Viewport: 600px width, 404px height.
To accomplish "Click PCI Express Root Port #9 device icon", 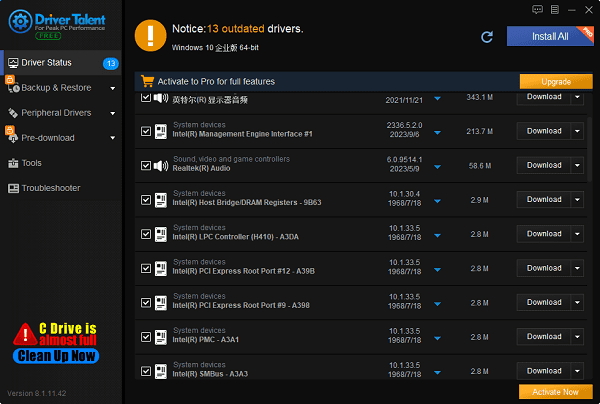I will click(161, 303).
